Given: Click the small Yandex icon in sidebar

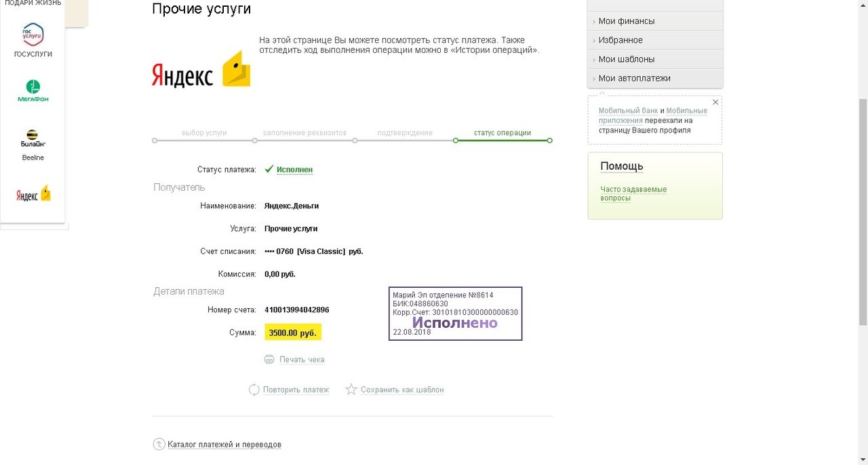Looking at the screenshot, I should point(33,194).
